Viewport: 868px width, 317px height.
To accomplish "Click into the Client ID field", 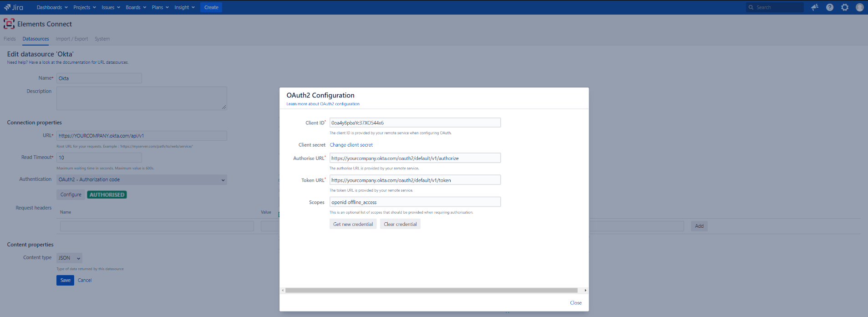I will [415, 123].
